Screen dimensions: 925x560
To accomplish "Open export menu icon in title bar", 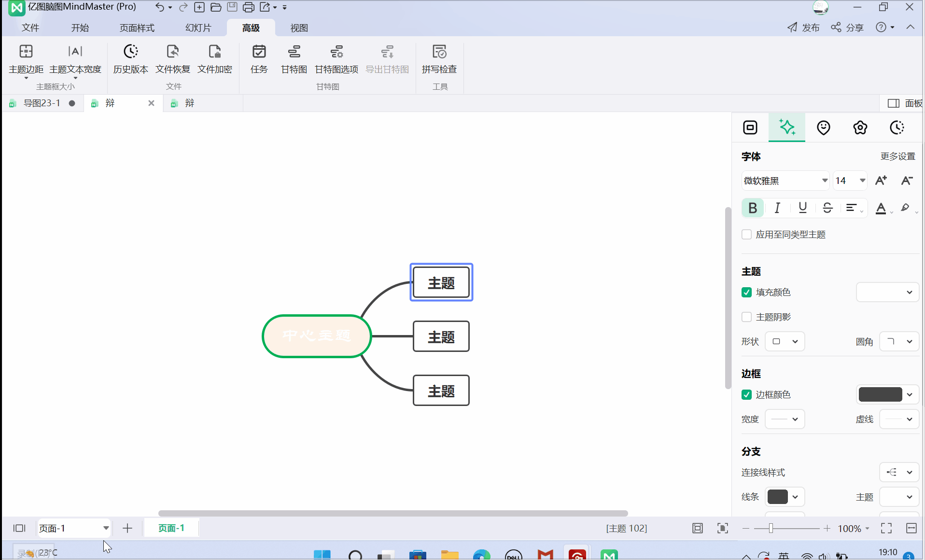I will tap(266, 7).
